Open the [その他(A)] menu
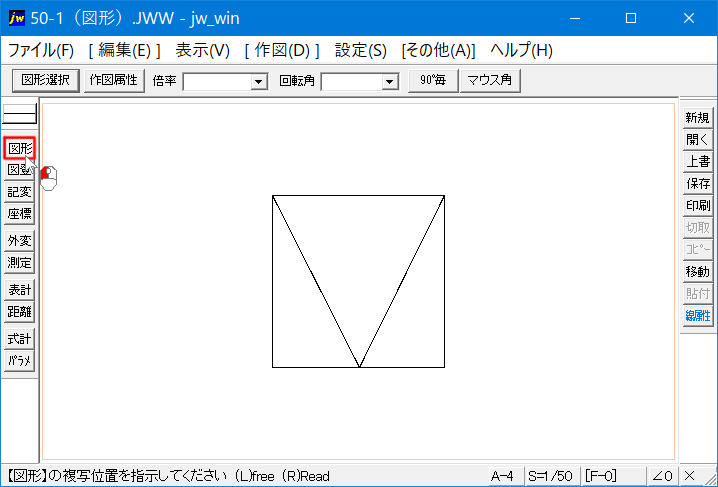This screenshot has width=718, height=487. 438,50
